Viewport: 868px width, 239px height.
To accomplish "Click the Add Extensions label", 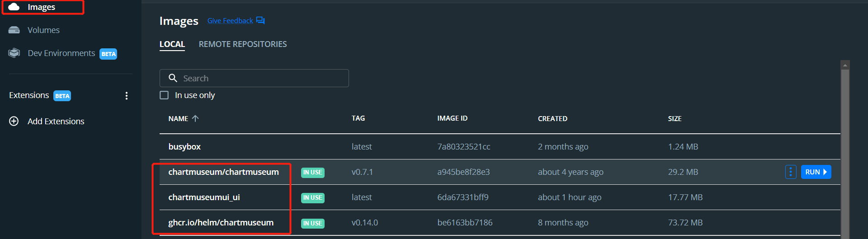I will coord(56,121).
